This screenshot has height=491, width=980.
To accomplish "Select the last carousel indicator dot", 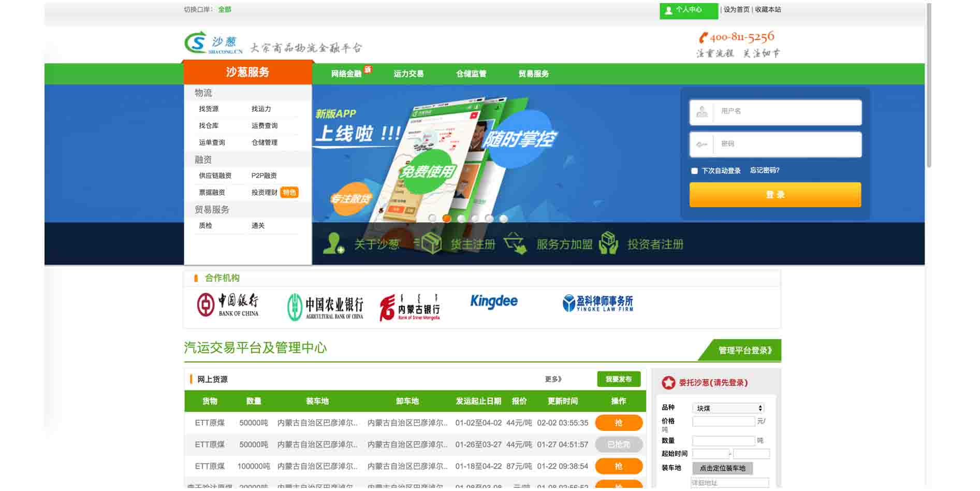I will pos(503,219).
